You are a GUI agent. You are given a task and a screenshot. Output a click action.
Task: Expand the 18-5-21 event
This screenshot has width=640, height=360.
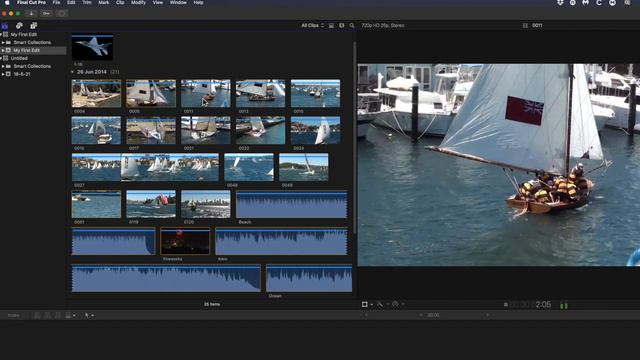(x=3, y=74)
